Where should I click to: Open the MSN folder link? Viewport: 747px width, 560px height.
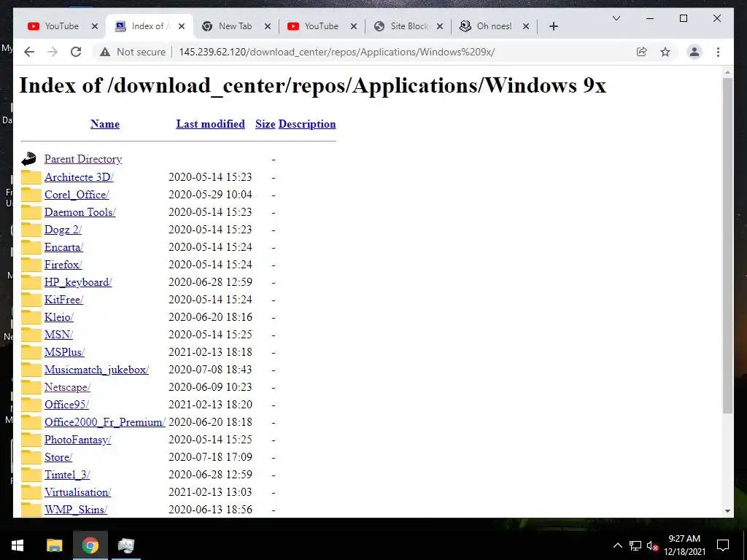pos(58,334)
